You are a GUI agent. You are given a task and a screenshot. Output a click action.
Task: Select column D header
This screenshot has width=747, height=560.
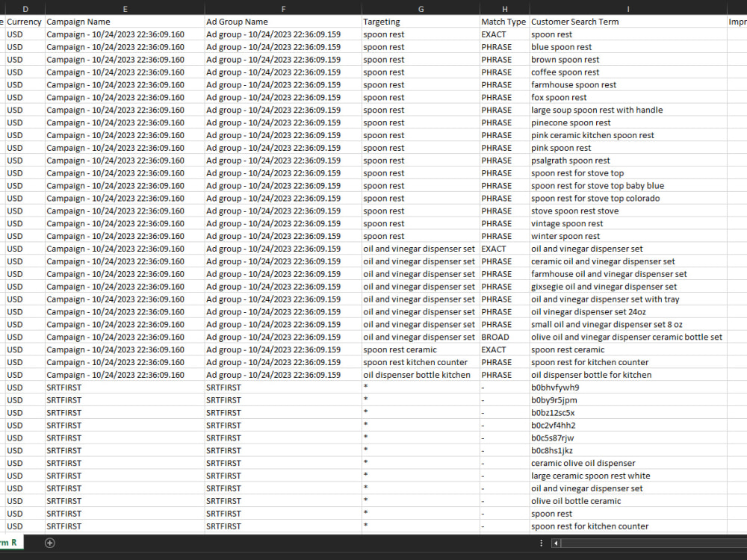pos(25,8)
